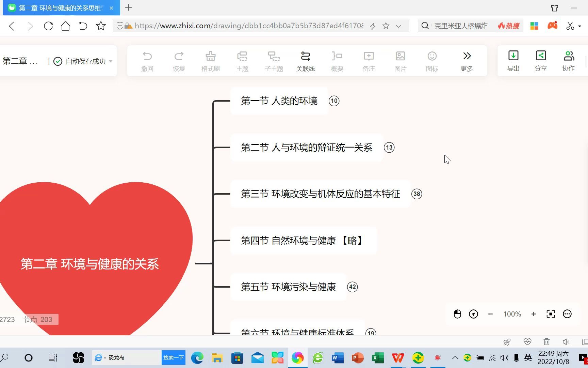Screen dimensions: 588x368
Task: Go to the browser home page
Action: tap(65, 26)
